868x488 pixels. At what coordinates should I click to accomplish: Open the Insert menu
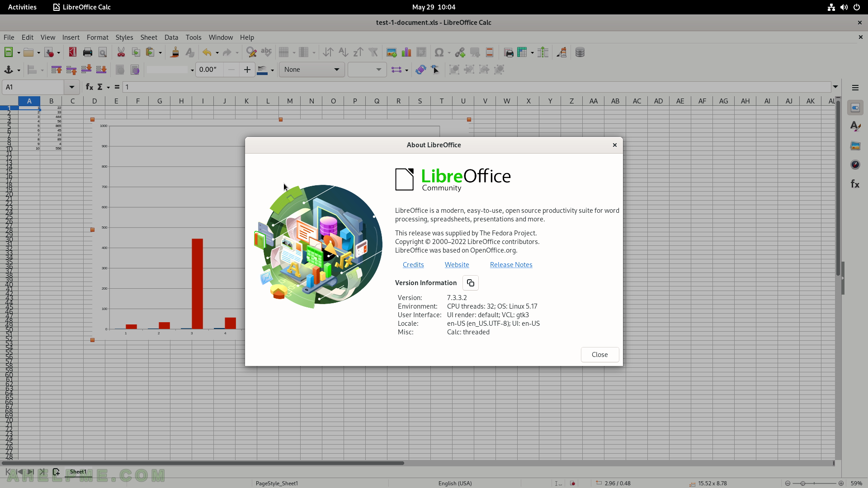point(71,38)
